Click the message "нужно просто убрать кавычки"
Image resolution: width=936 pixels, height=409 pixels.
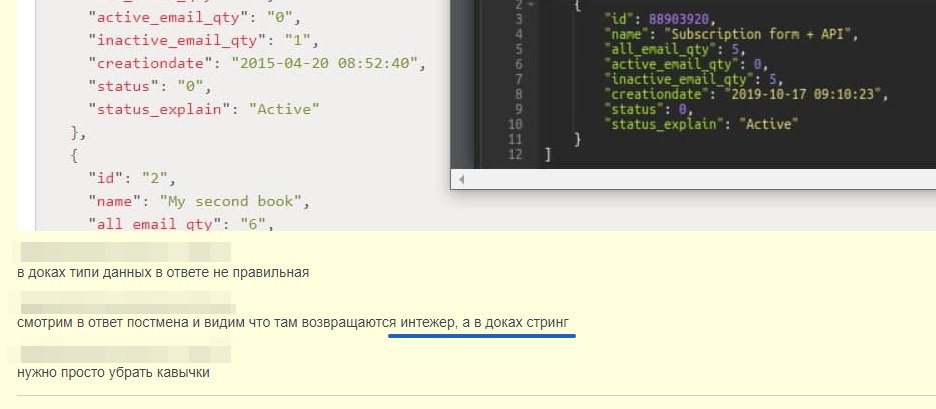(113, 373)
